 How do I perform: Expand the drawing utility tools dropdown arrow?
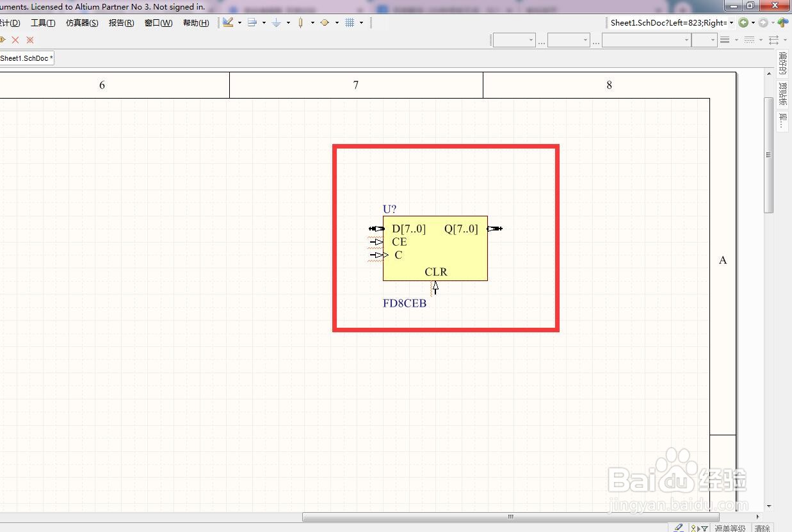[x=239, y=22]
